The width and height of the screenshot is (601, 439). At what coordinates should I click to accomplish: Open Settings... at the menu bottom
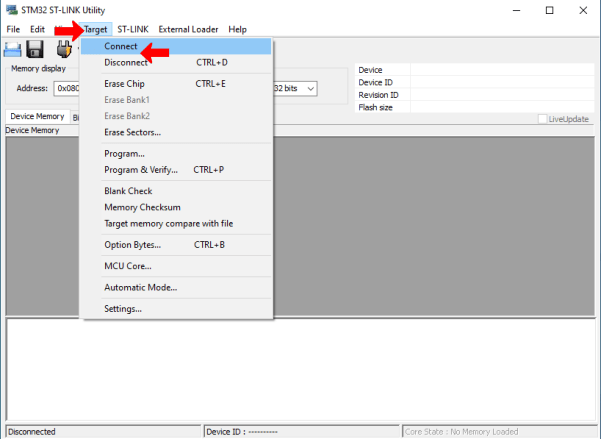123,309
